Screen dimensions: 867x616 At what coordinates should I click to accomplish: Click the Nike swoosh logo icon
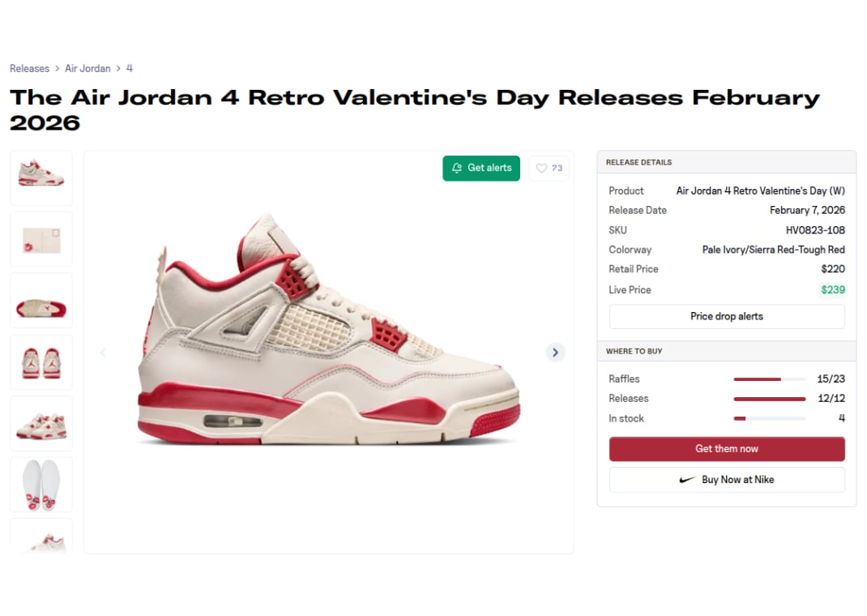coord(688,479)
